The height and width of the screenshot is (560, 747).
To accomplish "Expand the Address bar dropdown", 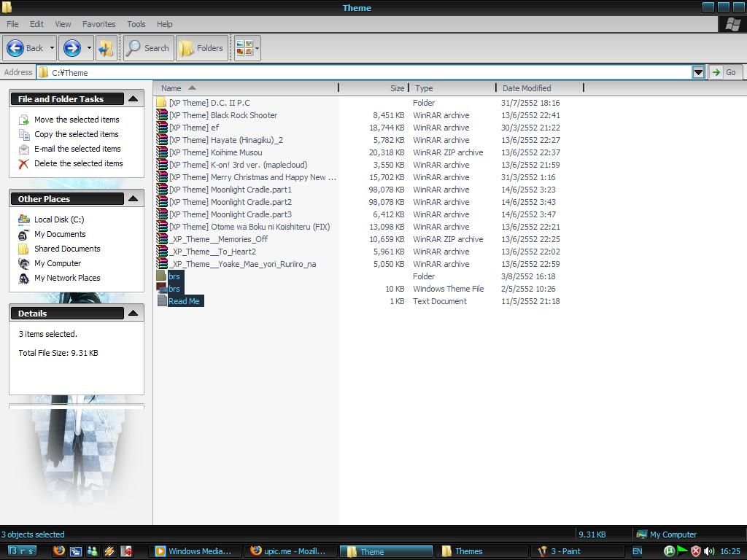I will (698, 72).
